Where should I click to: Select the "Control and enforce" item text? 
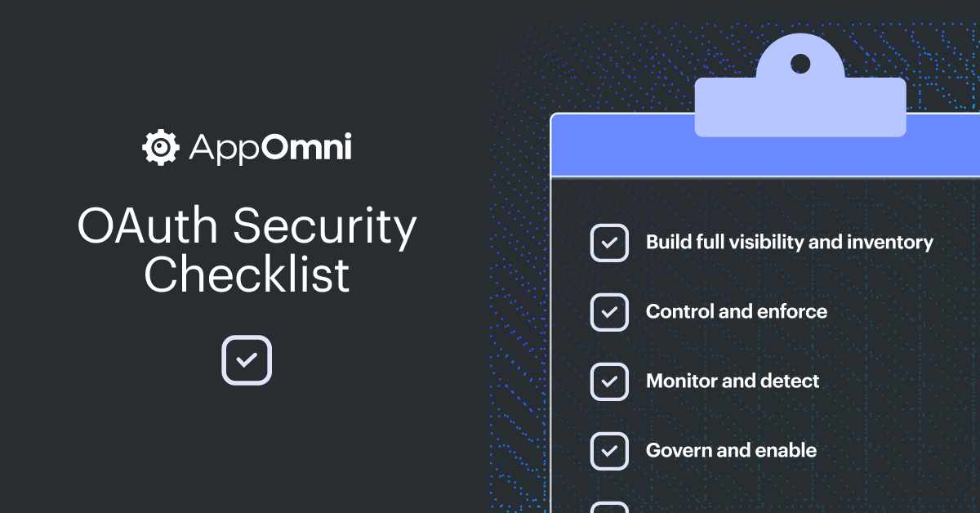(x=736, y=312)
